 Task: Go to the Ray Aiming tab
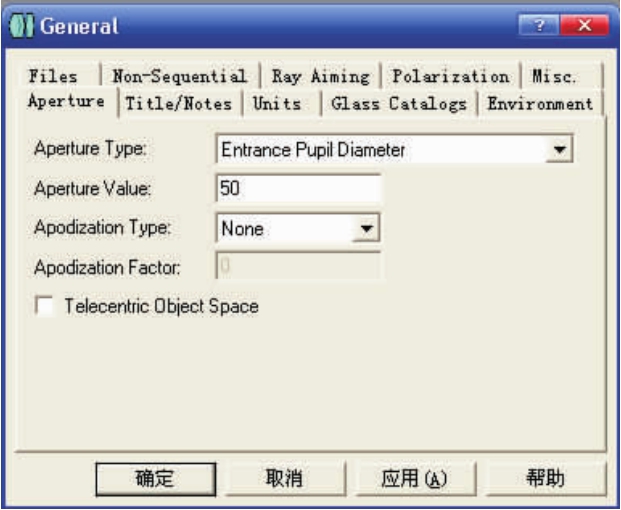pyautogui.click(x=321, y=76)
